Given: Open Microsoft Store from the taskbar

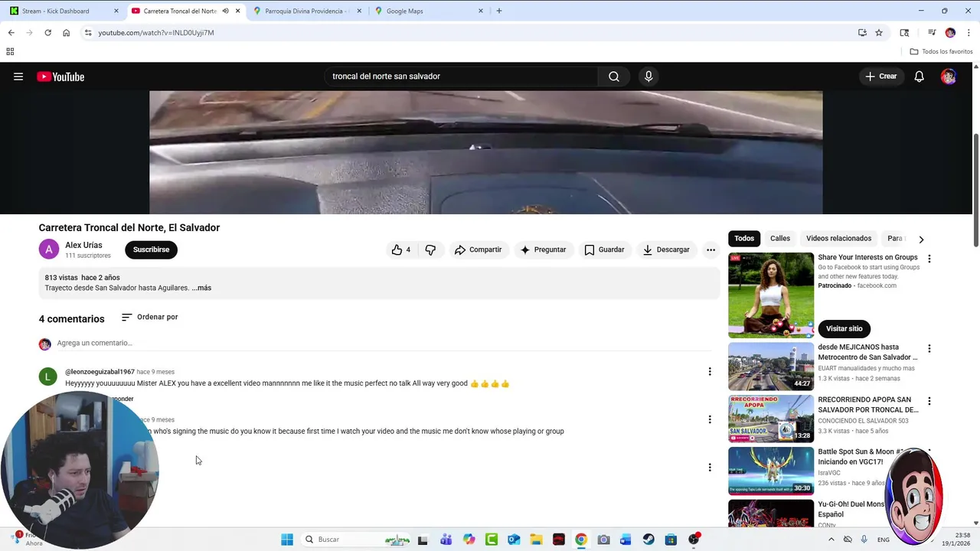Looking at the screenshot, I should click(671, 540).
